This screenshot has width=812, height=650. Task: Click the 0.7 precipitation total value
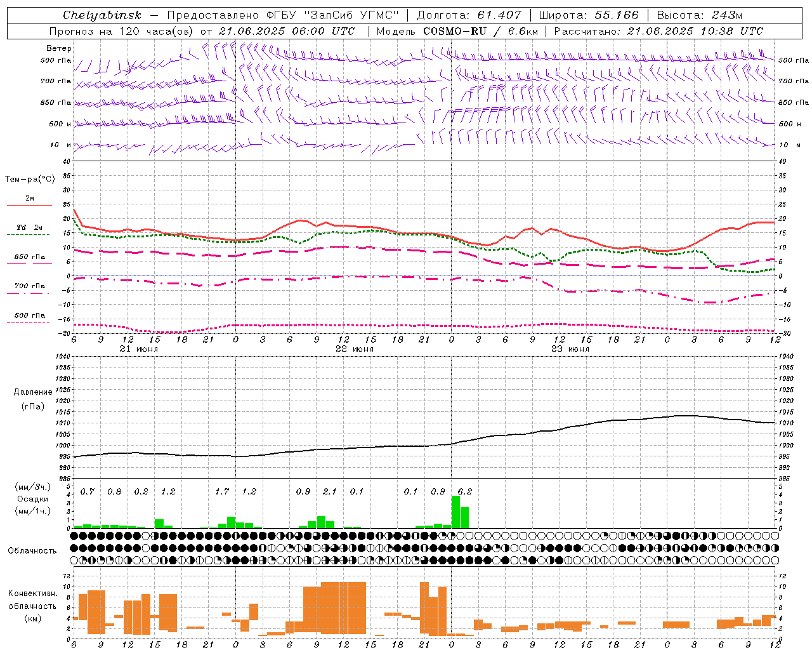88,491
